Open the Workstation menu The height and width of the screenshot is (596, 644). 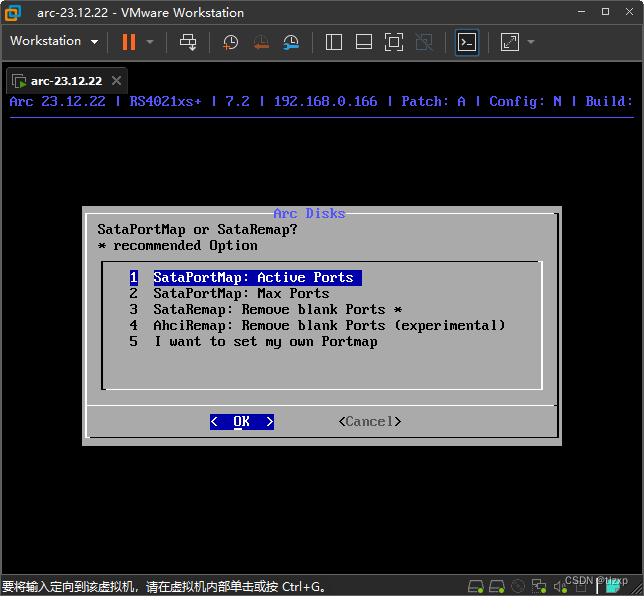54,41
